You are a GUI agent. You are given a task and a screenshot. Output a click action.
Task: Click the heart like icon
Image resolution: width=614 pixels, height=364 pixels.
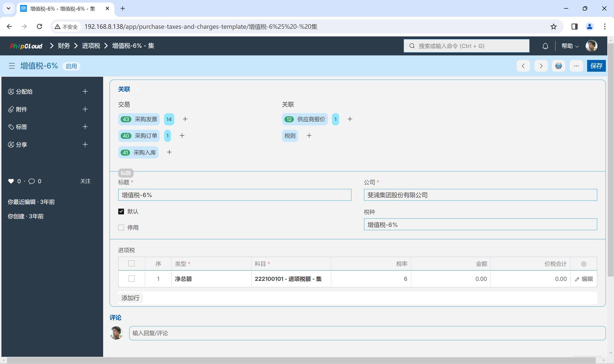click(11, 181)
